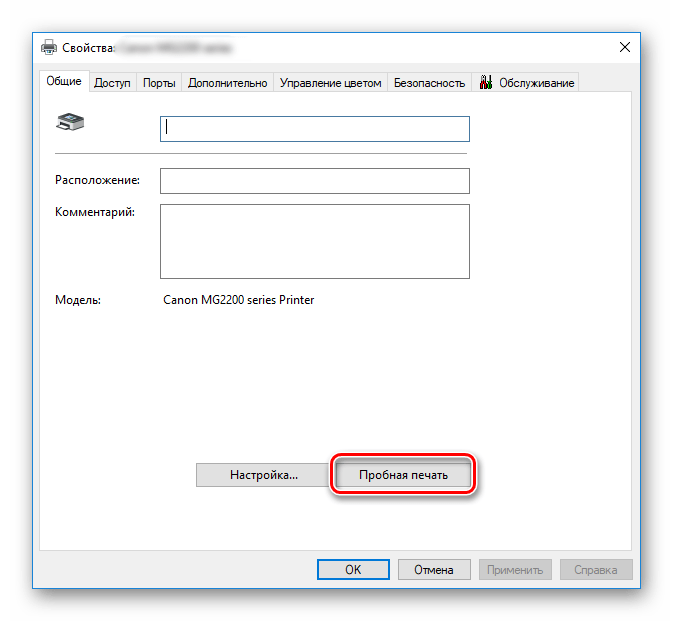Switch to the Дополнительно tab
The height and width of the screenshot is (621, 673).
[x=227, y=83]
